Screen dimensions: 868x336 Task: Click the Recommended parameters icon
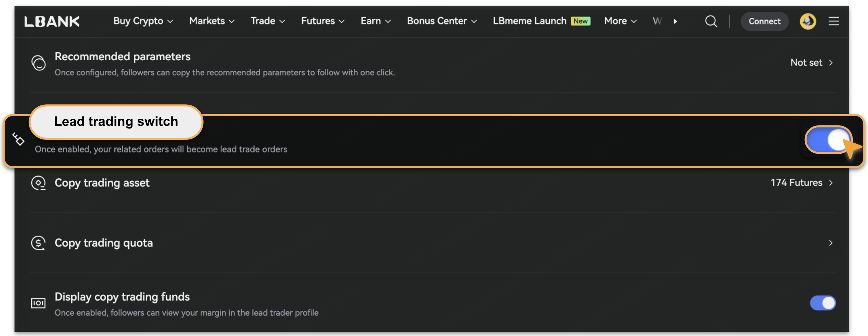point(38,63)
